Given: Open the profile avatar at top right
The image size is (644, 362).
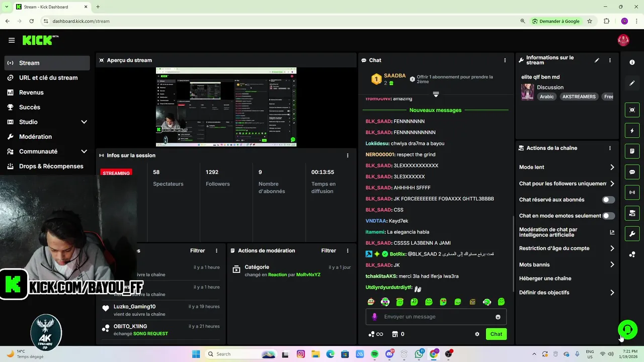Looking at the screenshot, I should [623, 40].
